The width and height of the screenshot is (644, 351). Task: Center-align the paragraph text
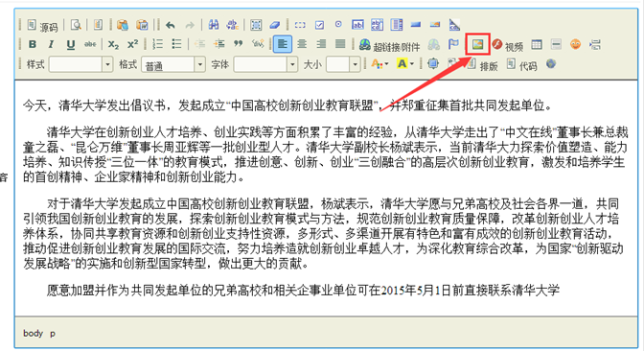click(302, 44)
